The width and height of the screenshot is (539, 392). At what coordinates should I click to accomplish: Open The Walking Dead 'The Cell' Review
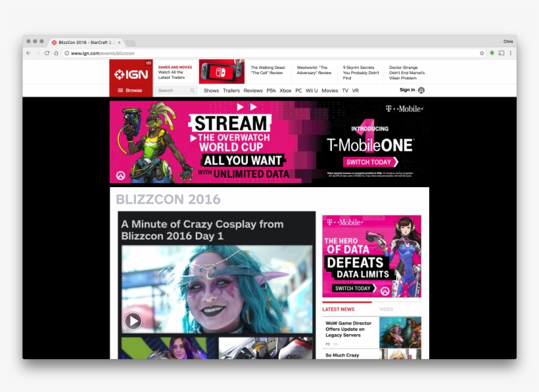(x=268, y=70)
